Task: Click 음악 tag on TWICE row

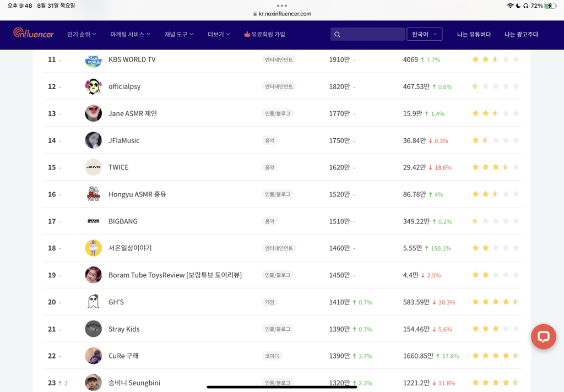Action: (269, 167)
